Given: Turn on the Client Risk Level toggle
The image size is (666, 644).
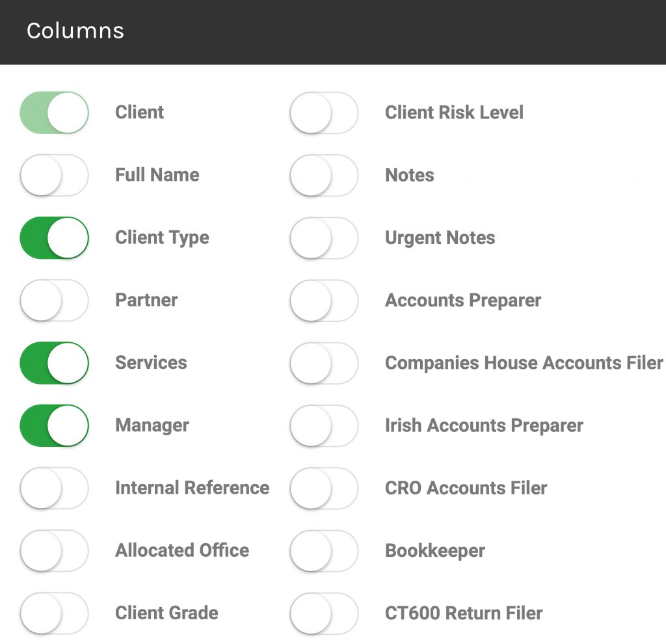Looking at the screenshot, I should (324, 113).
